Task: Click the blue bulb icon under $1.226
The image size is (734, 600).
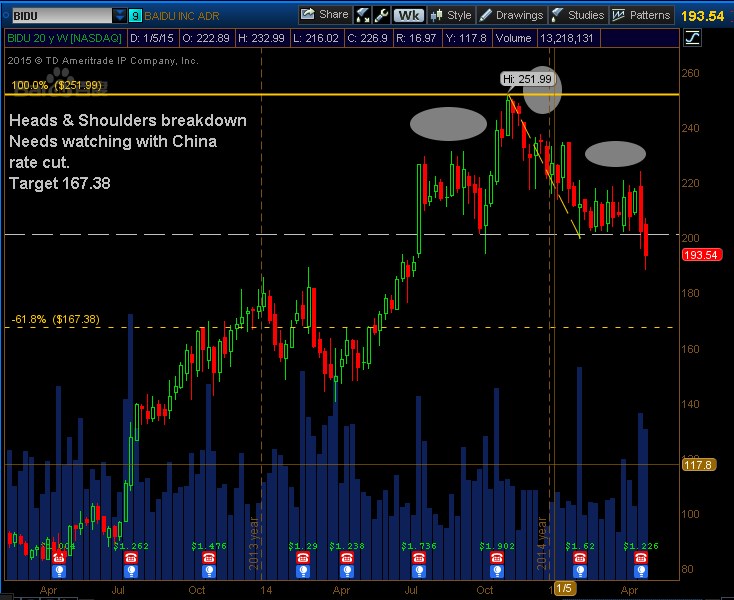Action: pyautogui.click(x=641, y=571)
